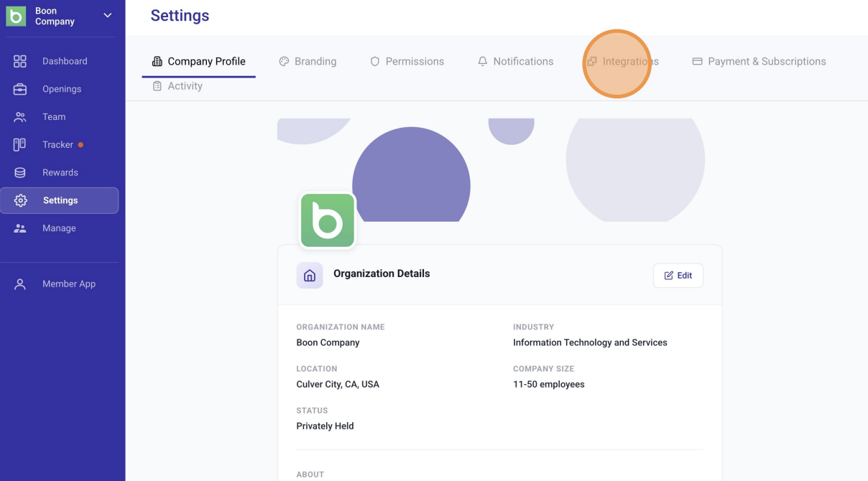Click the Team people icon
868x481 pixels.
click(x=20, y=117)
